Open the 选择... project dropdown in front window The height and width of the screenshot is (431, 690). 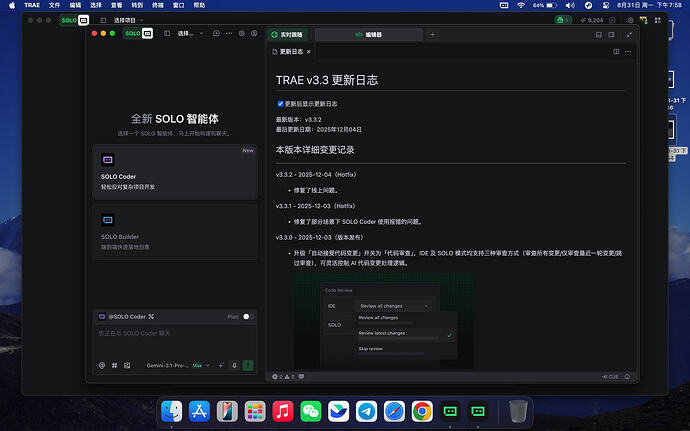pyautogui.click(x=191, y=33)
